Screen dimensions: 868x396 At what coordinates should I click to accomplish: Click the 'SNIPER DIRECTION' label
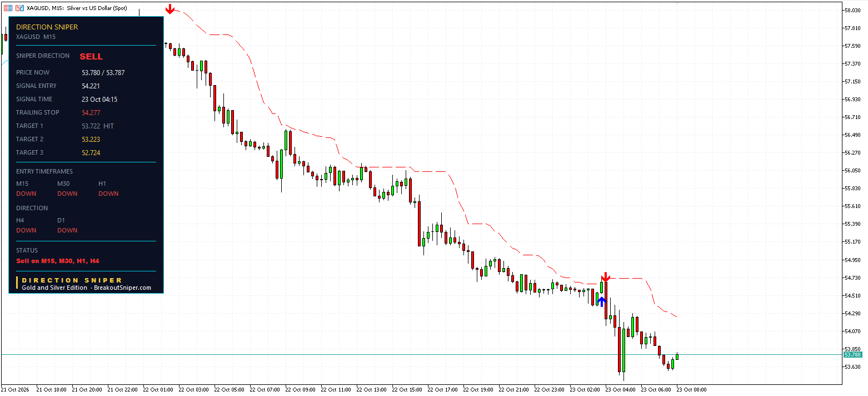pos(43,56)
